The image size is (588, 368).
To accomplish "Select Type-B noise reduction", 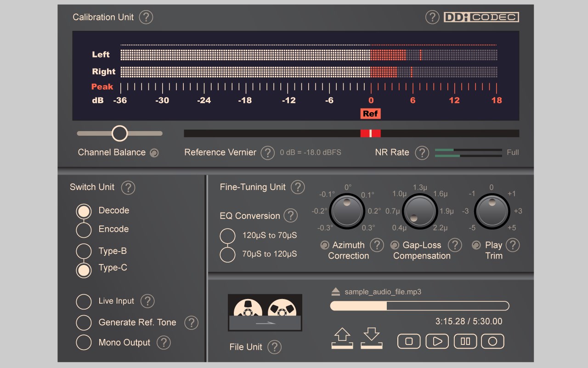I will pos(84,252).
